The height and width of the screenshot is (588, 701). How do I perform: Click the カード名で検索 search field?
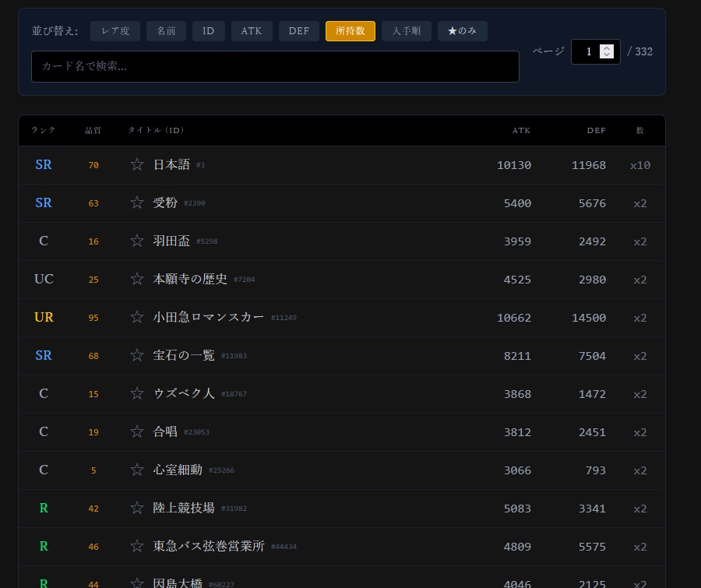click(x=275, y=66)
